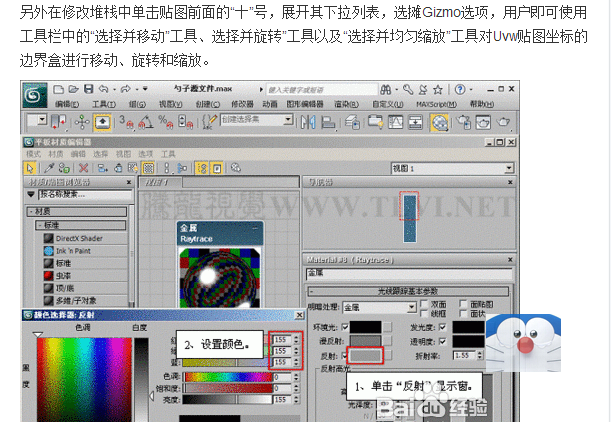This screenshot has width=611, height=422.
Task: Click the star favorites icon in the title bar
Action: 438,90
